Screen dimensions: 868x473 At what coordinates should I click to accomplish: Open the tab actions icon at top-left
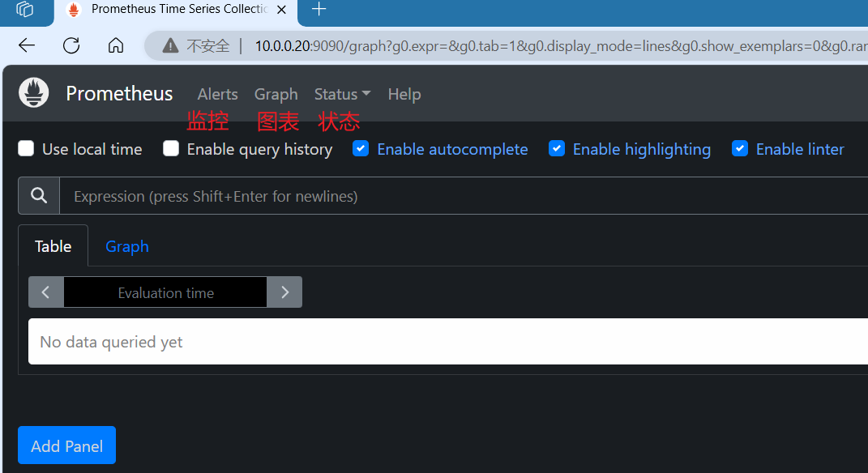point(25,10)
